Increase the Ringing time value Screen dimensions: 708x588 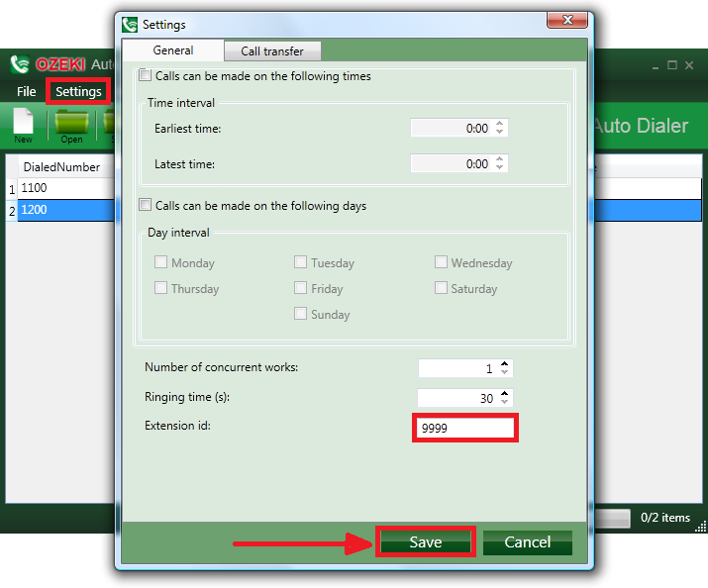[x=504, y=393]
